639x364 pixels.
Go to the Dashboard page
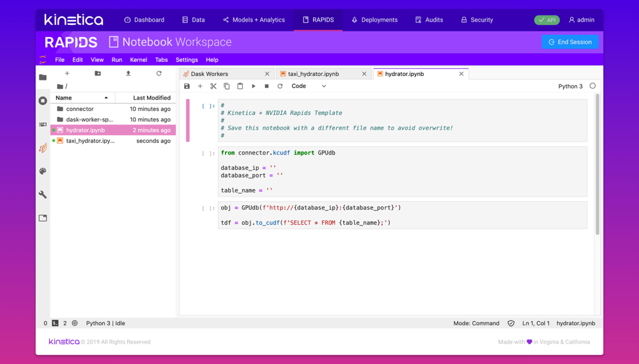tap(144, 20)
